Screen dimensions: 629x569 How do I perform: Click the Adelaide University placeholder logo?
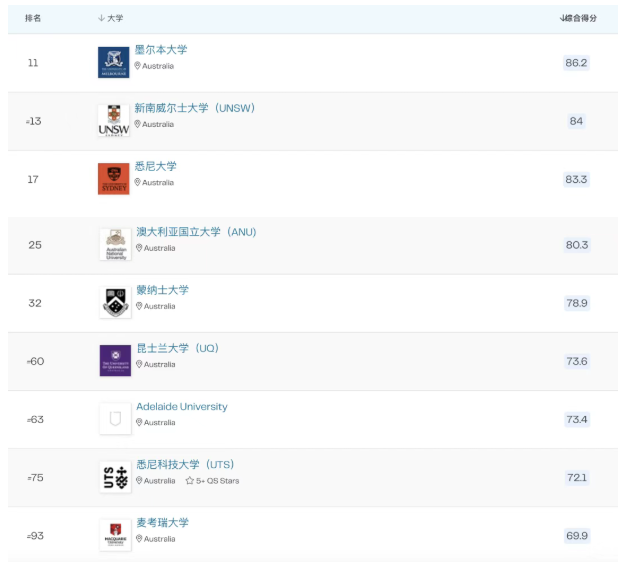pyautogui.click(x=116, y=419)
